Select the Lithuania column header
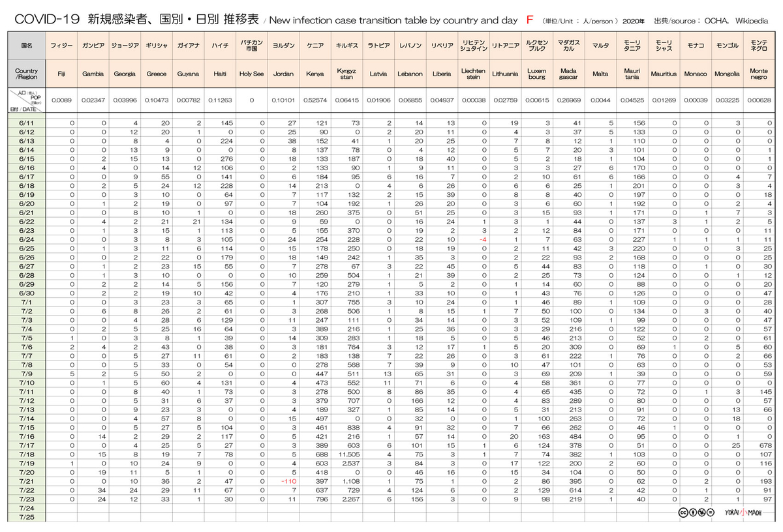783x532 pixels. click(x=505, y=74)
